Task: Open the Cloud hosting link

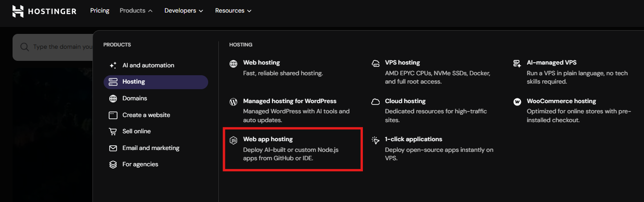Action: 405,101
